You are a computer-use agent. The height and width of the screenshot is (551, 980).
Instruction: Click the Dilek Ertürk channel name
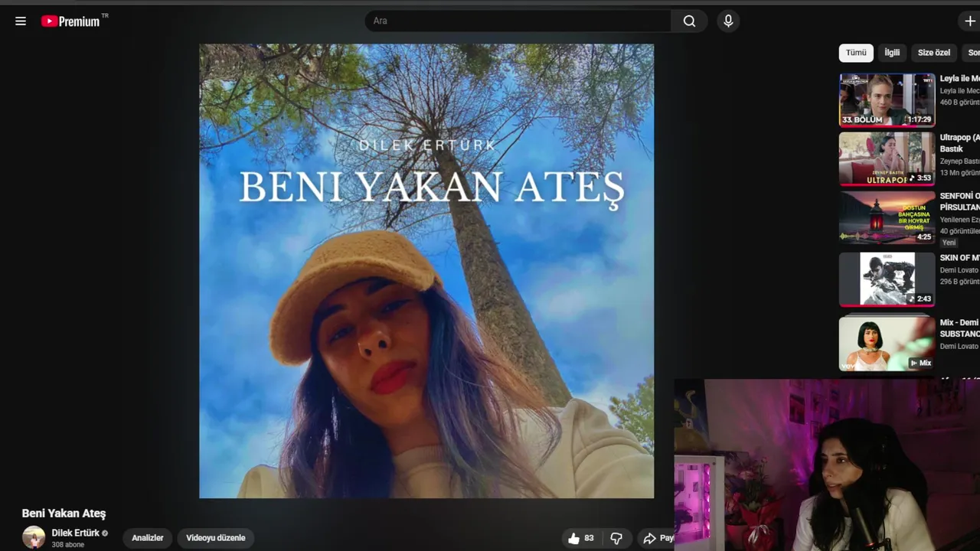click(x=76, y=533)
